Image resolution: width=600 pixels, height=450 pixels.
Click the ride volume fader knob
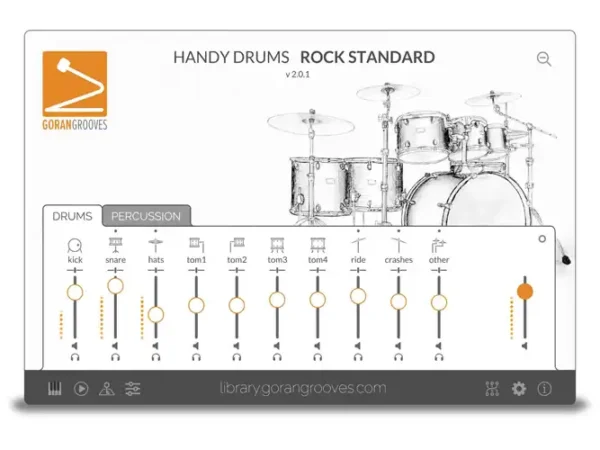point(358,296)
